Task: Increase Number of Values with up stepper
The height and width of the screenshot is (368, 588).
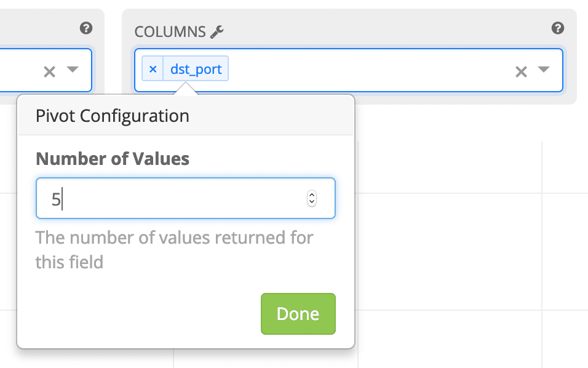Action: 312,194
